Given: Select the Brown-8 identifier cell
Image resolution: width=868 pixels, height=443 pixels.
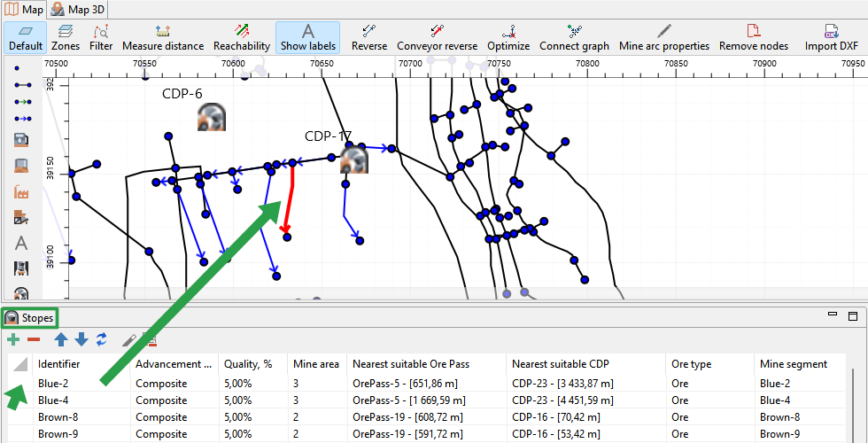Looking at the screenshot, I should [81, 417].
